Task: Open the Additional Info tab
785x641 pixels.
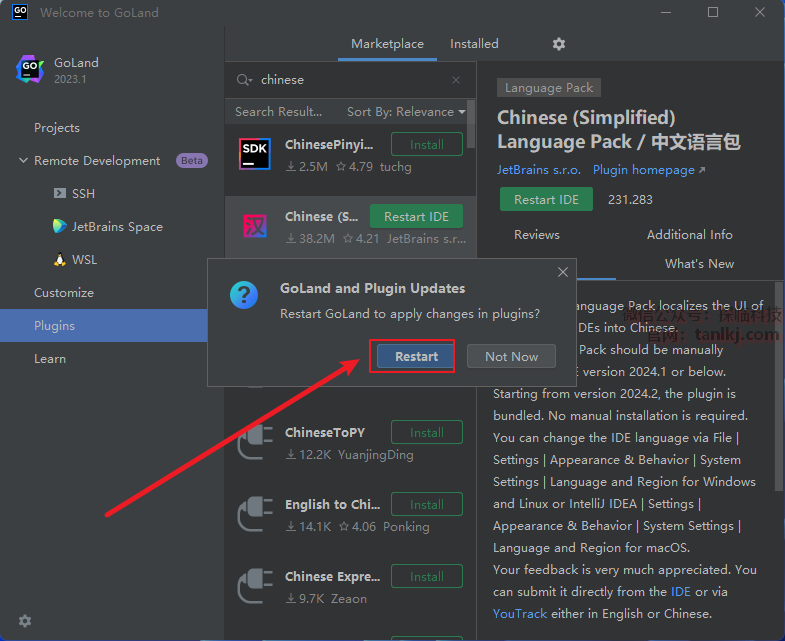Action: (689, 234)
